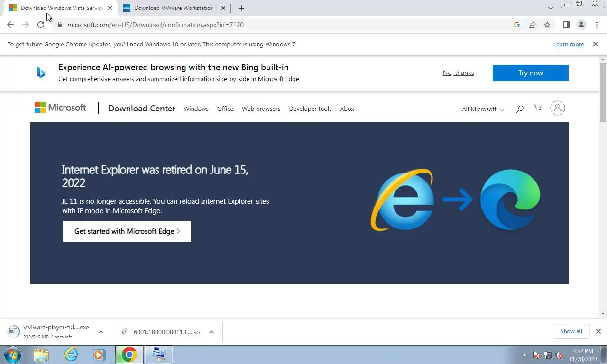Decline the Bing offer with No, thanks
The height and width of the screenshot is (364, 607).
[458, 73]
